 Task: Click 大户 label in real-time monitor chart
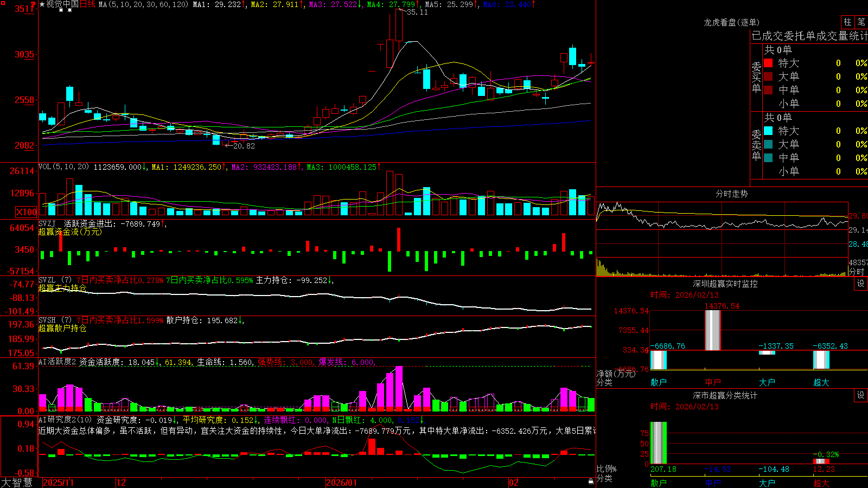[x=767, y=382]
